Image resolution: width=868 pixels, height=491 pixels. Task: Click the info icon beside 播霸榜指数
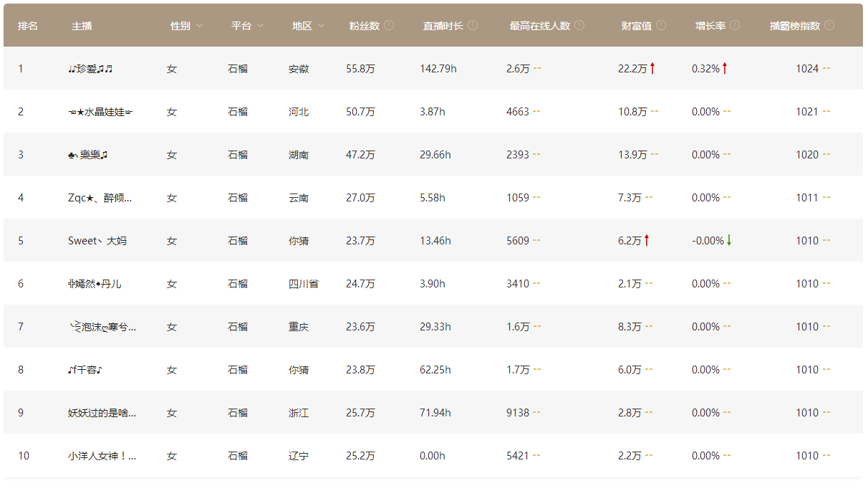click(x=829, y=25)
